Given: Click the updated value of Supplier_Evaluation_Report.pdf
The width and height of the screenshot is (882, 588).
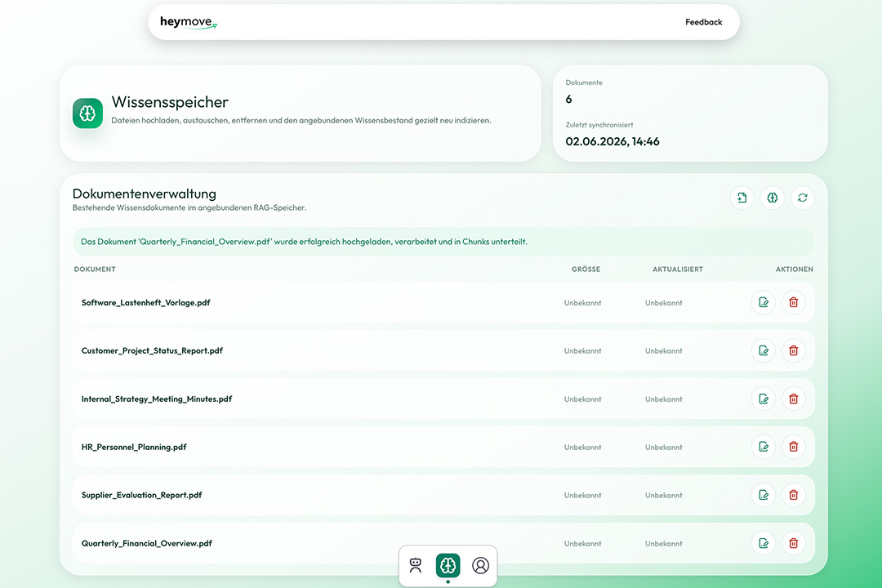Looking at the screenshot, I should click(664, 495).
